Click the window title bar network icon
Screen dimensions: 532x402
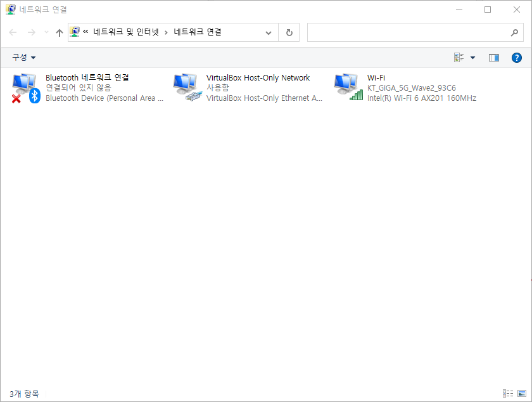11,10
